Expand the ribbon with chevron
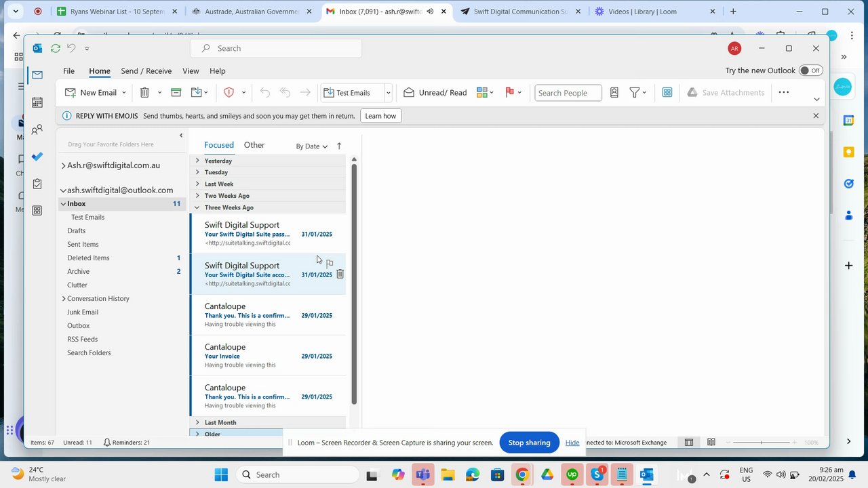This screenshot has width=868, height=488. pos(816,100)
